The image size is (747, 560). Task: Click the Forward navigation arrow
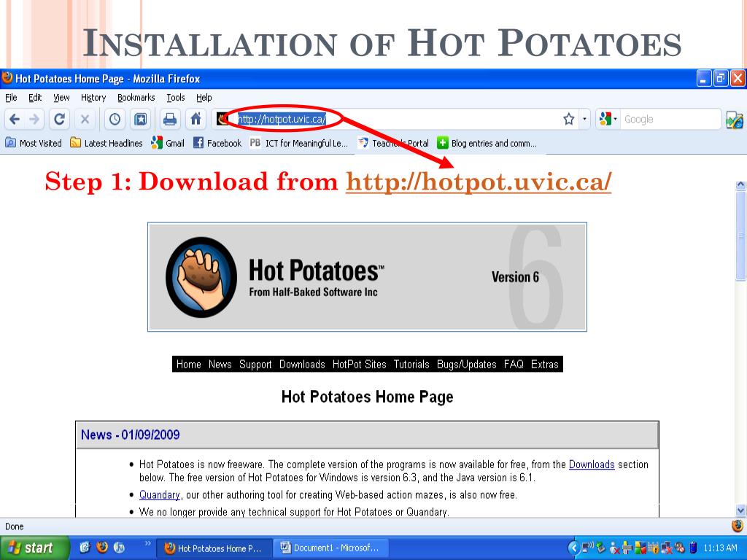click(x=34, y=119)
